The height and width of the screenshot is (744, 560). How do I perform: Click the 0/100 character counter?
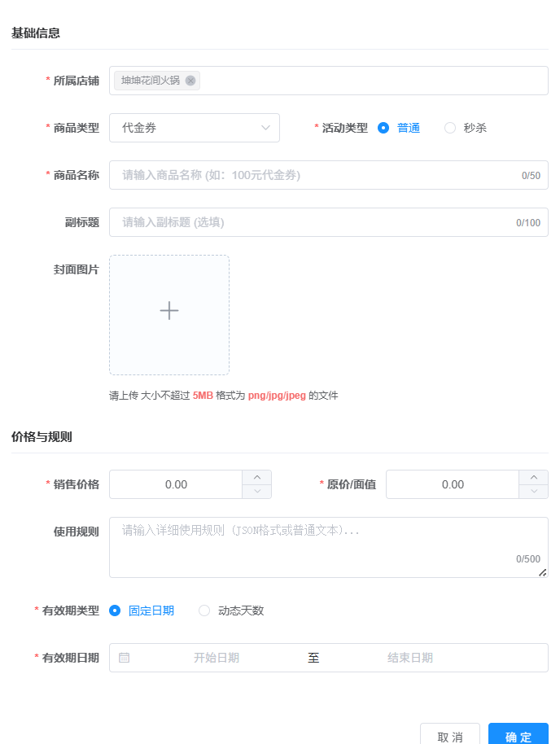pos(528,222)
